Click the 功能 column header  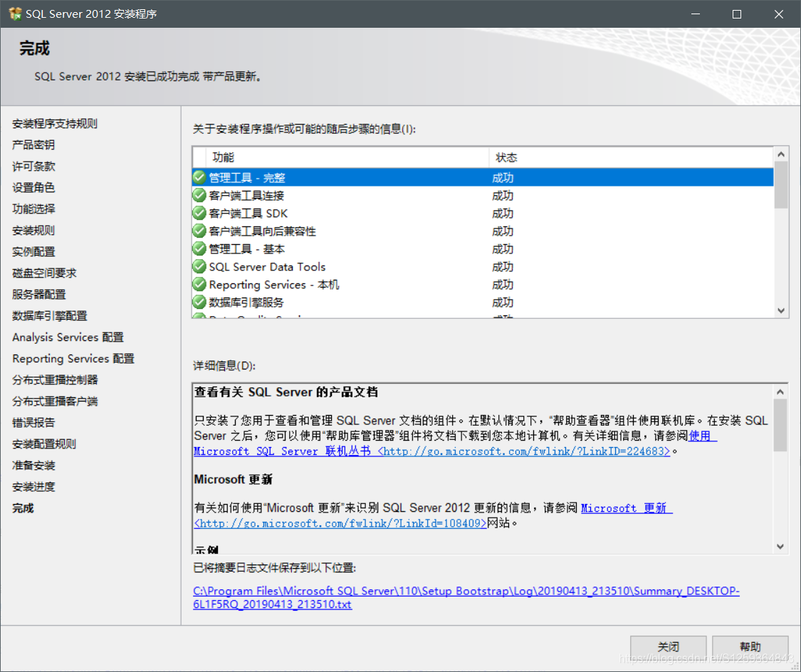pyautogui.click(x=347, y=157)
